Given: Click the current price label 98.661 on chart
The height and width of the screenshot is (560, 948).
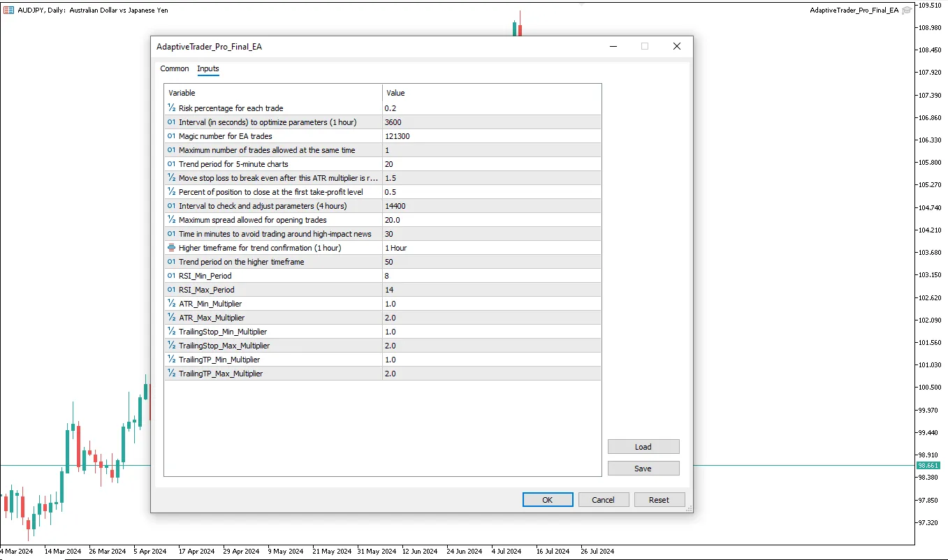Looking at the screenshot, I should (x=928, y=465).
